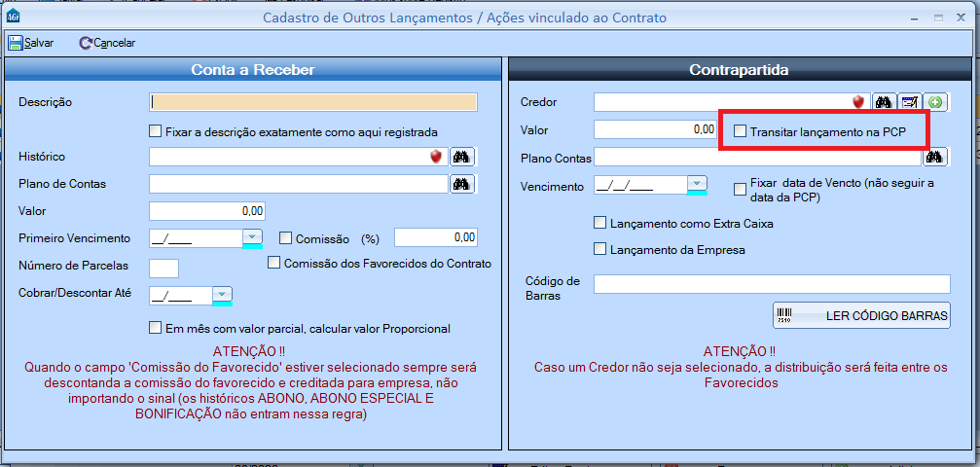Screen dimensions: 980x467
Task: Focus the Código de Barras input field
Action: point(771,284)
